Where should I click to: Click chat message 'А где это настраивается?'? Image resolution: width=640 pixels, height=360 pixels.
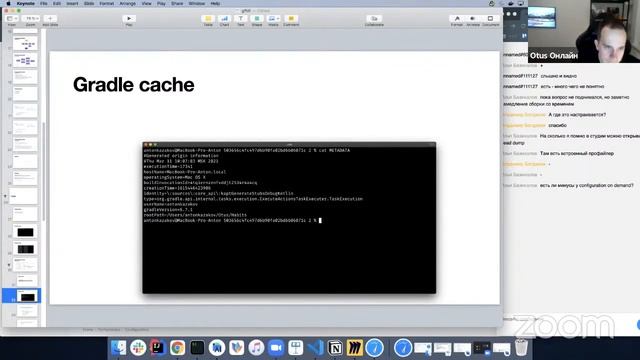coord(577,115)
